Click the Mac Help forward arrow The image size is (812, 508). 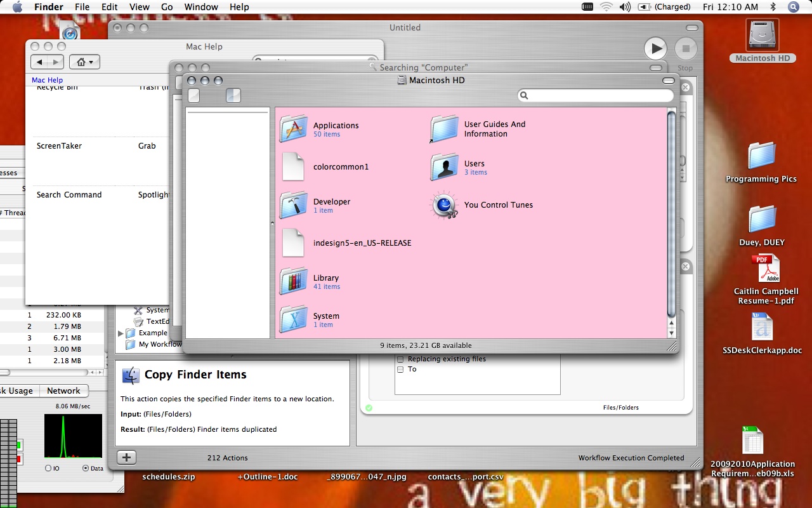pyautogui.click(x=56, y=62)
